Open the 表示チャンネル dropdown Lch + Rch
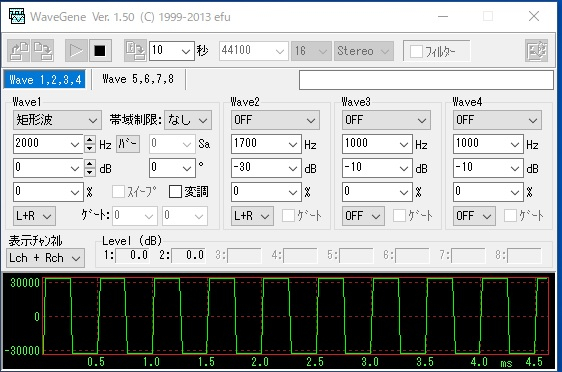This screenshot has height=372, width=562. click(76, 258)
